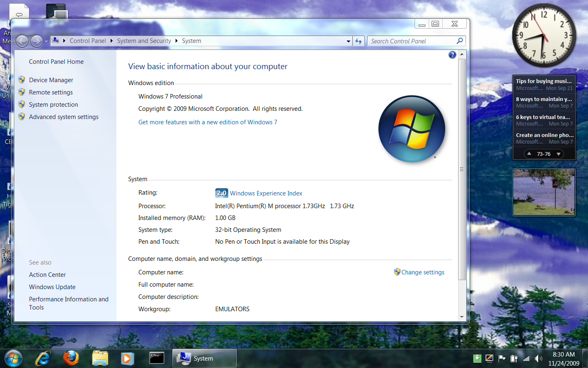
Task: Launch Firefox from the taskbar
Action: pos(71,358)
